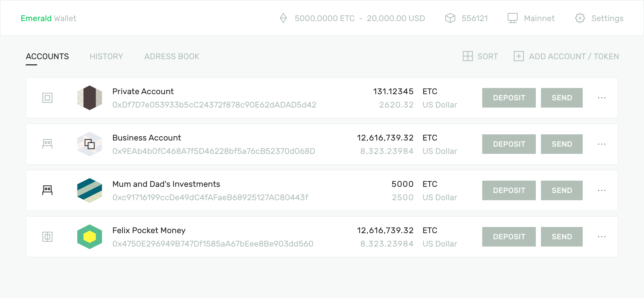Open the Mainnet network selector
The image size is (644, 298).
click(x=531, y=18)
